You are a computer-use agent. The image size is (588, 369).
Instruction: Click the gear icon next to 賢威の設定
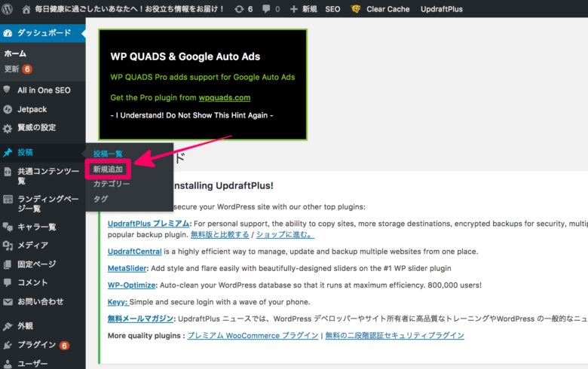click(x=8, y=129)
